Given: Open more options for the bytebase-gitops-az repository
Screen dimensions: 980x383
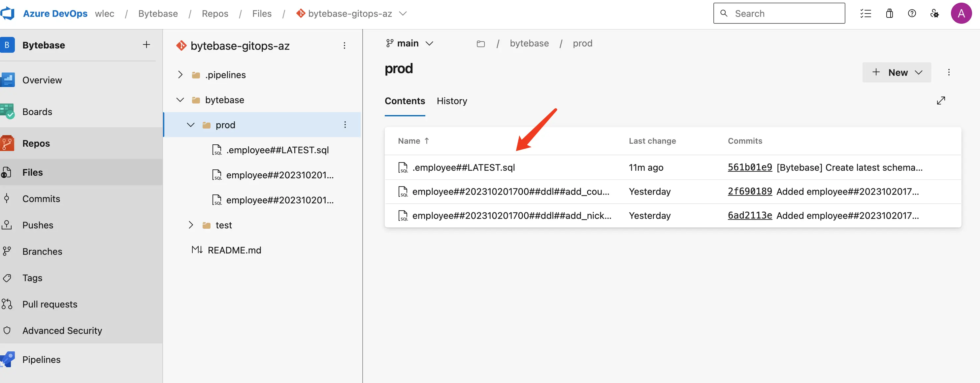Looking at the screenshot, I should (344, 45).
